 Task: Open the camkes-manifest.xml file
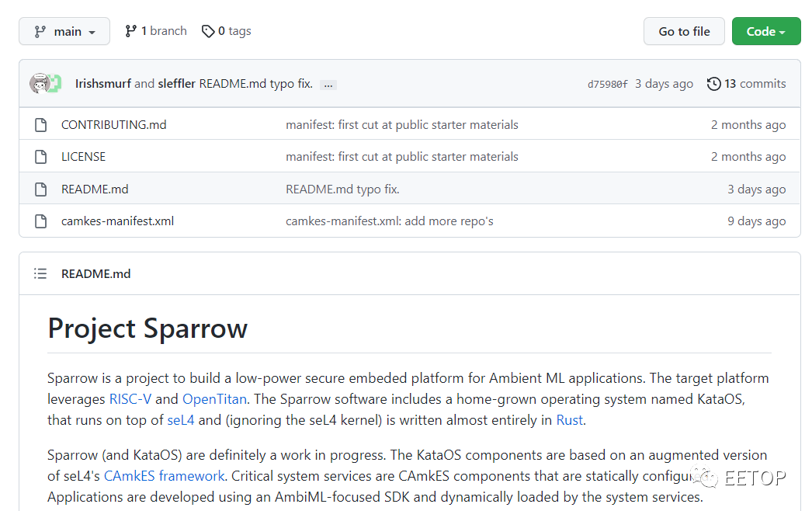[117, 221]
